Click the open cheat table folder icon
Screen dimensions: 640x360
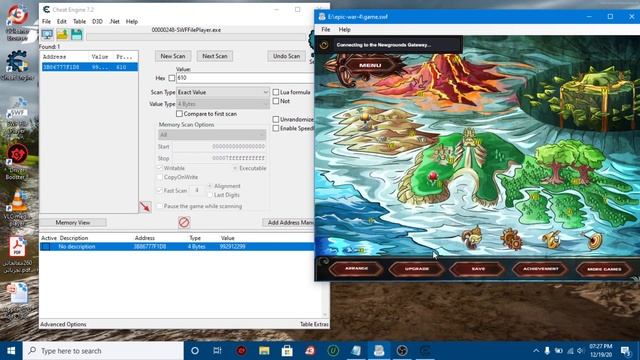(62, 35)
